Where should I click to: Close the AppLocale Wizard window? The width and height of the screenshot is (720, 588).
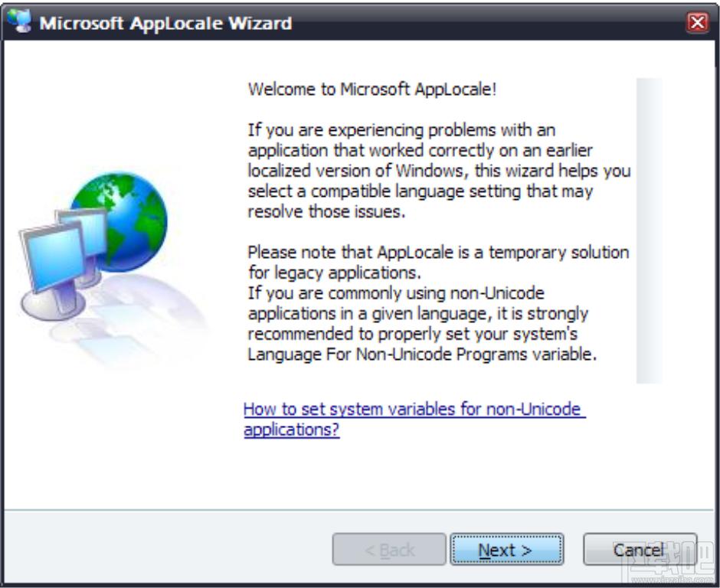(x=697, y=22)
